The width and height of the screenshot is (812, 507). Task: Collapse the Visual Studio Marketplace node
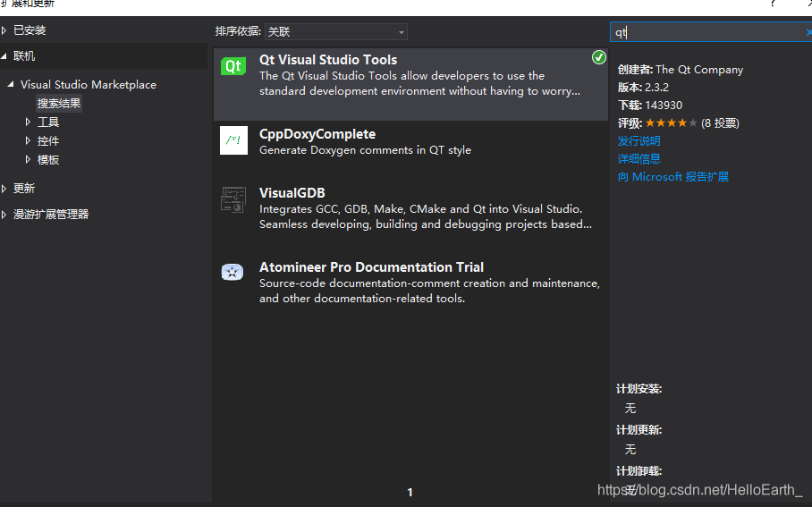point(11,84)
